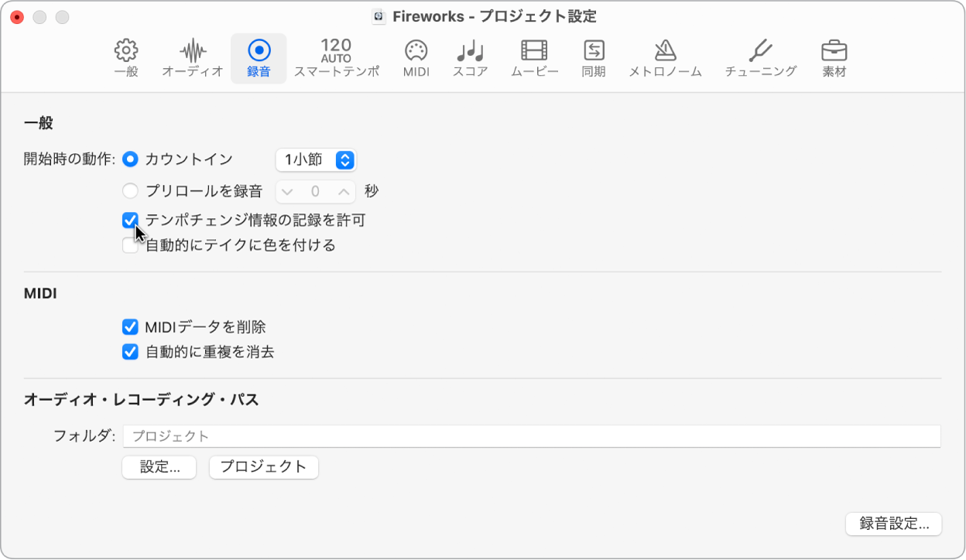966x560 pixels.
Task: Click the 設定... button
Action: (x=159, y=467)
